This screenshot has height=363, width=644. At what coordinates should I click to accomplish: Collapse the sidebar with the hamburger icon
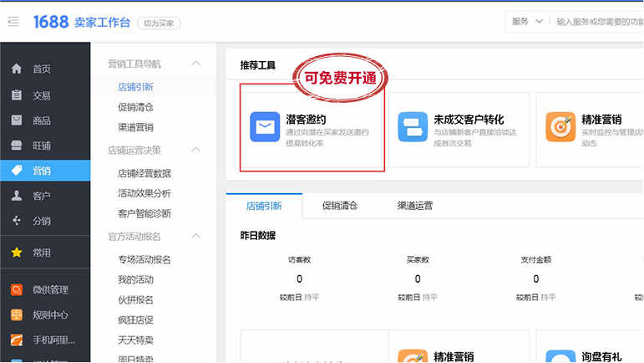pos(13,22)
